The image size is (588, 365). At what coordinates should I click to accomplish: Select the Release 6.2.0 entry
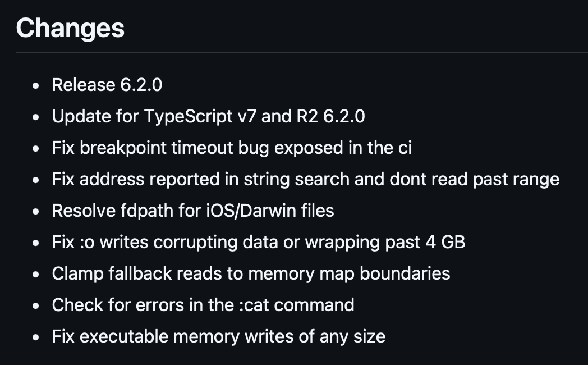[107, 85]
